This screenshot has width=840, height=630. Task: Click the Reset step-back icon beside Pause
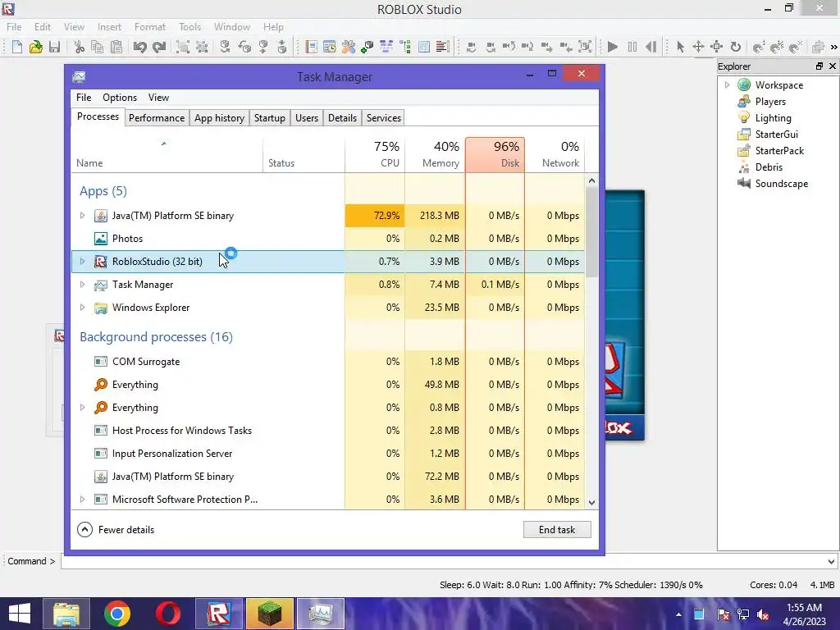click(x=651, y=47)
